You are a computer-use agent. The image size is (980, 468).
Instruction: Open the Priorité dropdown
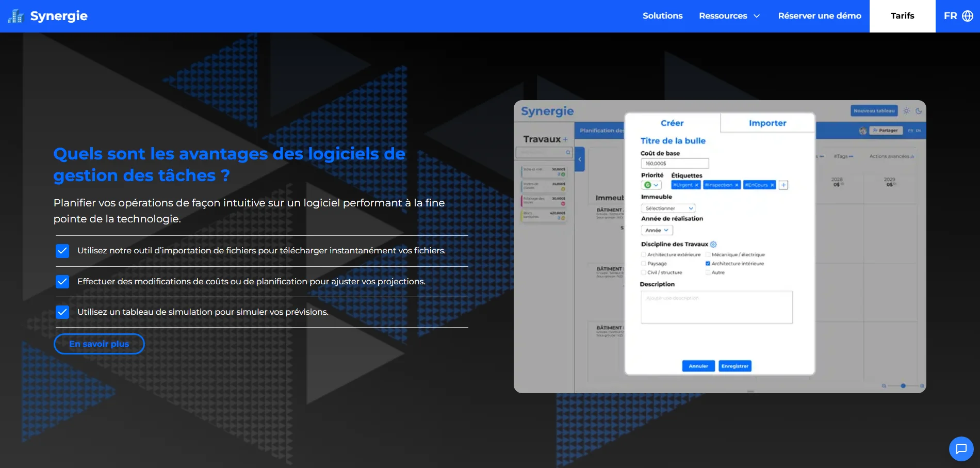651,185
